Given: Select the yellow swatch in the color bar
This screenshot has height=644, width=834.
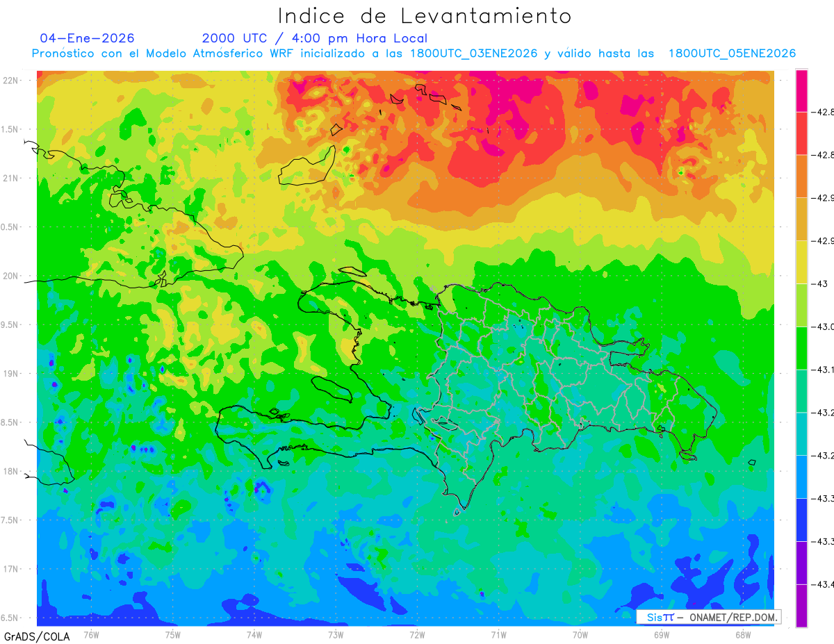Looking at the screenshot, I should coord(801,262).
